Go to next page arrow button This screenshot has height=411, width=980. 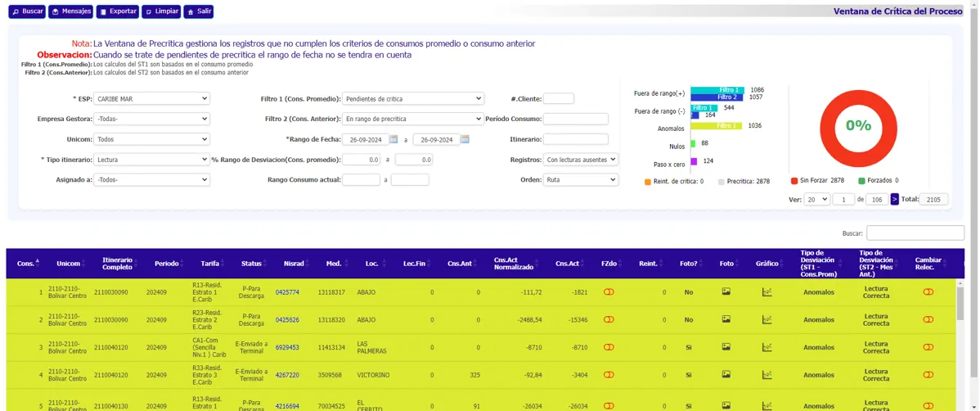point(894,199)
